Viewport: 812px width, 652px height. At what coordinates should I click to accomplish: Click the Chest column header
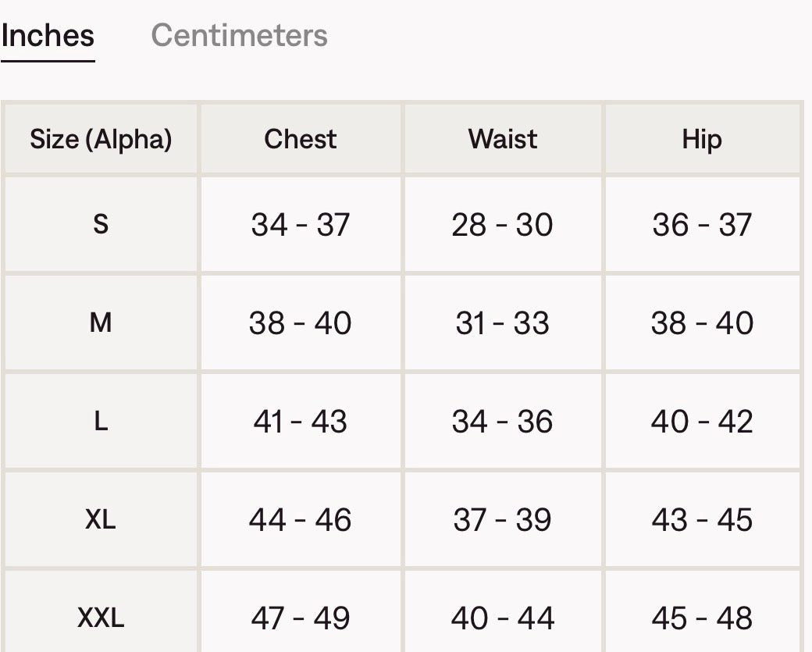pyautogui.click(x=301, y=140)
